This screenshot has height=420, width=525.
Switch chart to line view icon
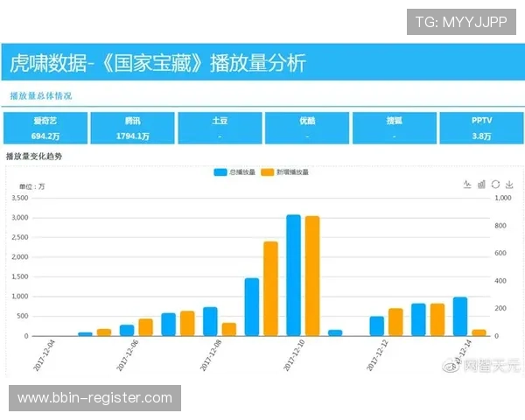point(467,185)
